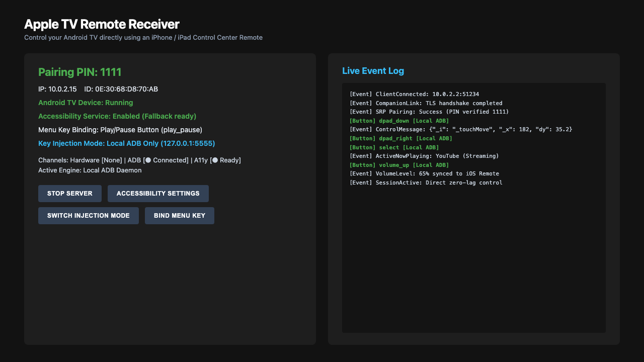This screenshot has height=362, width=644.
Task: Click the select [Local ADB] log entry
Action: [394, 147]
